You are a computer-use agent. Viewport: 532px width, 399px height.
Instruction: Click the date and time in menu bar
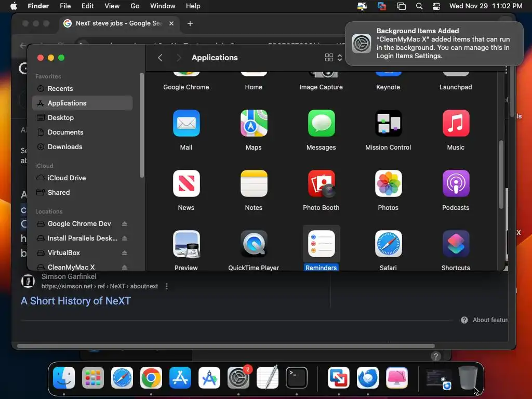[486, 6]
